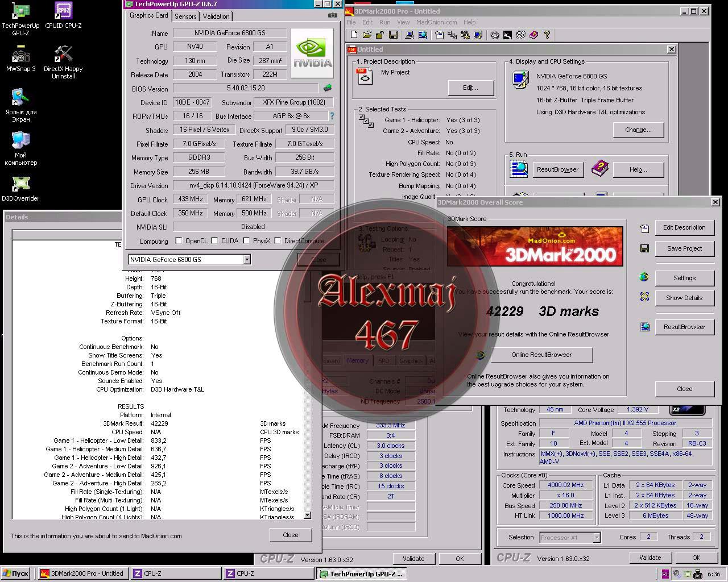The image size is (728, 582).
Task: Click Online ResultBrowser button
Action: (541, 355)
